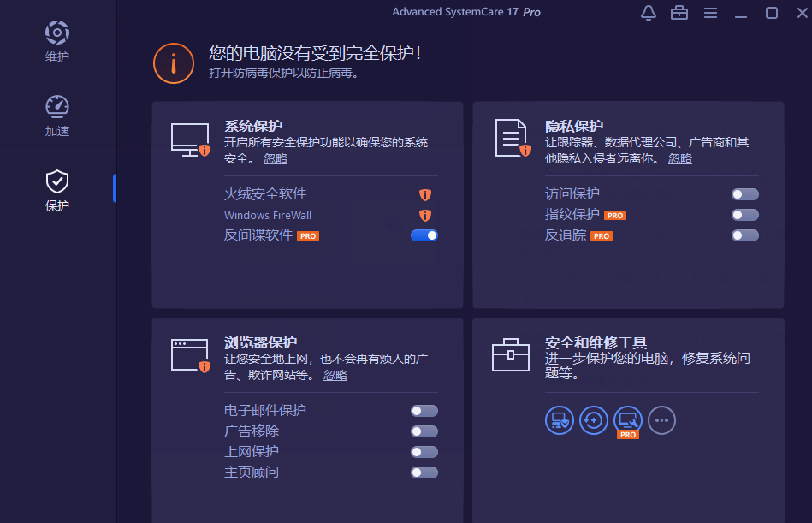Open the toolbox briefcase icon in title bar

tap(679, 13)
